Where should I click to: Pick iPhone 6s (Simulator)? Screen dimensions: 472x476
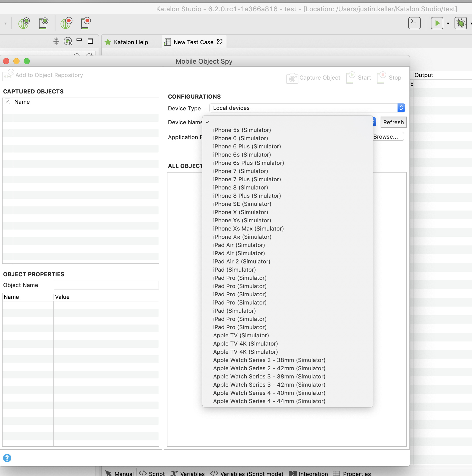pos(288,155)
